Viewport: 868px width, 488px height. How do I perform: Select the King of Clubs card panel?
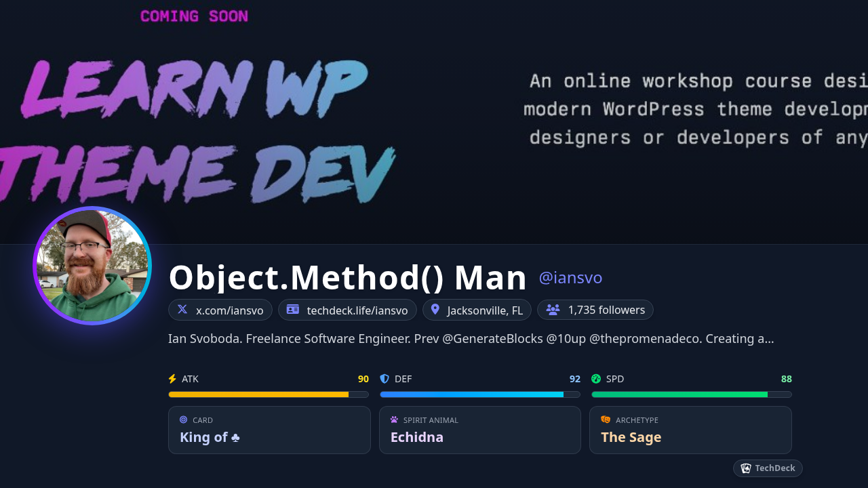point(269,430)
